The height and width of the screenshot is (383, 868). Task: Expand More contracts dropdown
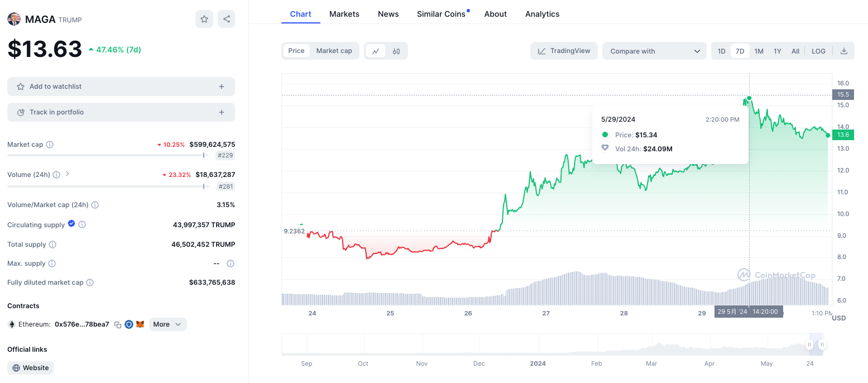point(167,324)
